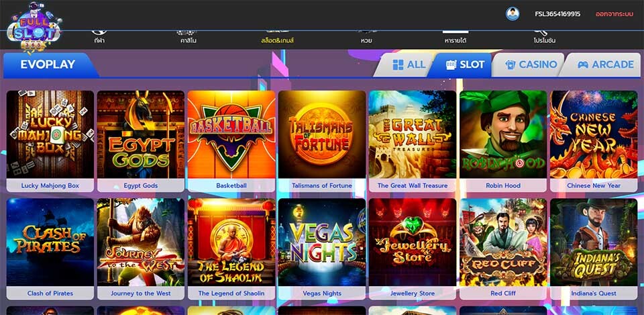Image resolution: width=644 pixels, height=315 pixels.
Task: Open the user profile avatar icon
Action: 512,13
